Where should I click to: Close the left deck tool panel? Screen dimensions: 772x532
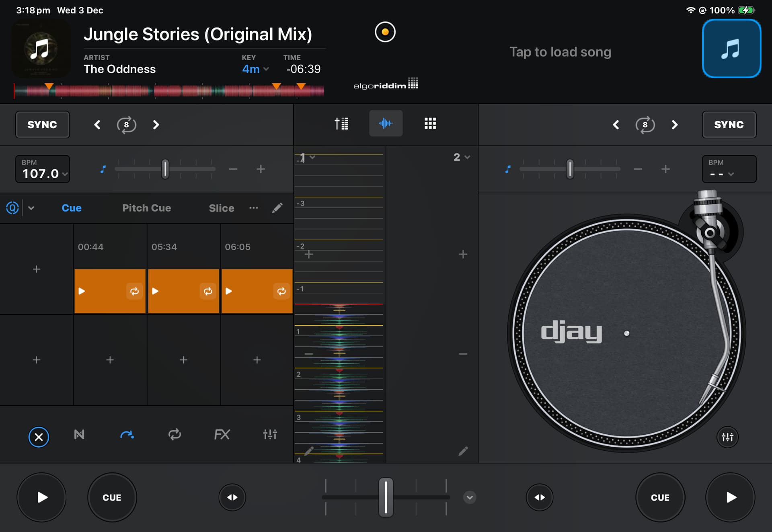[39, 437]
